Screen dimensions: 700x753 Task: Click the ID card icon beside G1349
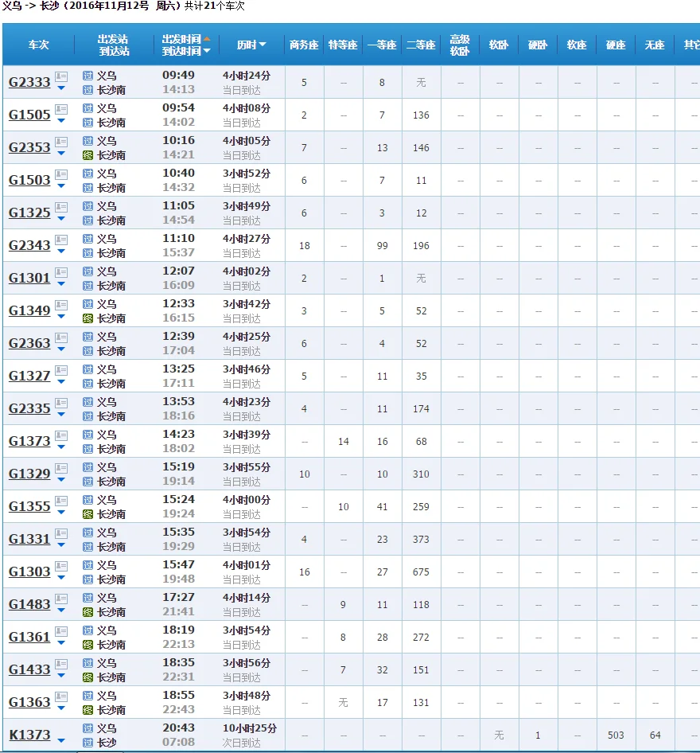pyautogui.click(x=61, y=305)
